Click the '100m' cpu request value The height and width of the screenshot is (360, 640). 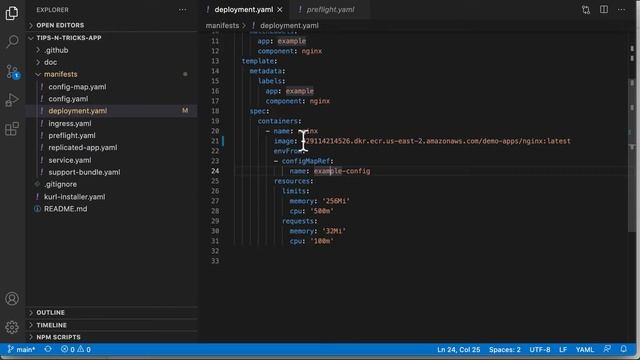[x=322, y=241]
